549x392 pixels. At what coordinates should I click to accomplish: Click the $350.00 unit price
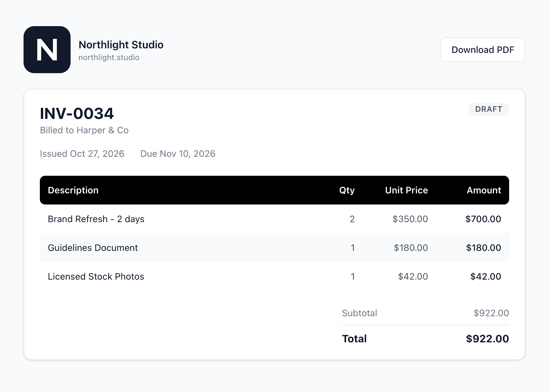tap(410, 219)
